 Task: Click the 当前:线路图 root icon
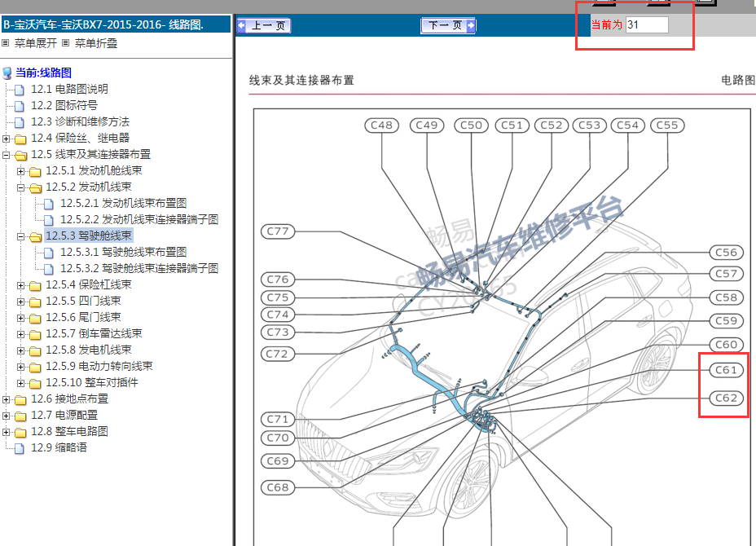7,73
